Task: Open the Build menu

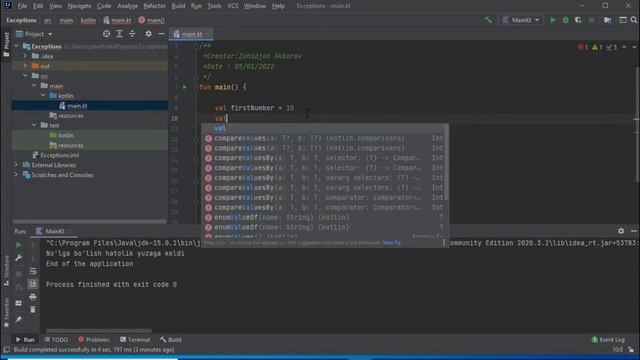Action: point(178,6)
